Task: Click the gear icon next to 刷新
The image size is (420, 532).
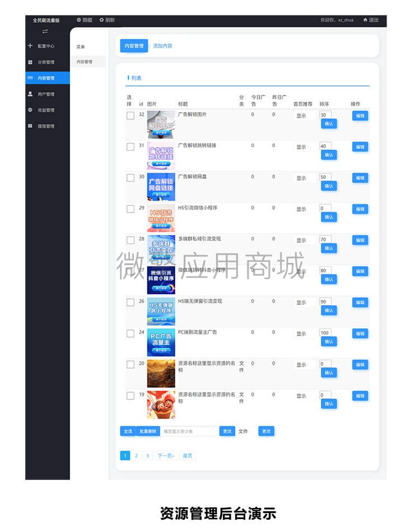Action: pyautogui.click(x=101, y=20)
